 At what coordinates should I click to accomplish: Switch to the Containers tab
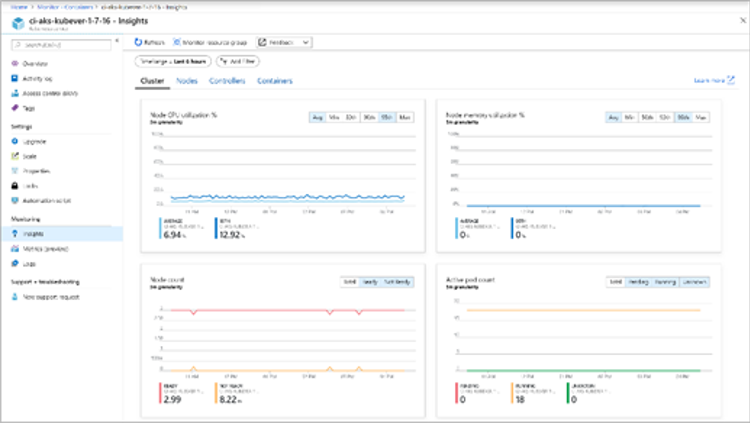(275, 81)
